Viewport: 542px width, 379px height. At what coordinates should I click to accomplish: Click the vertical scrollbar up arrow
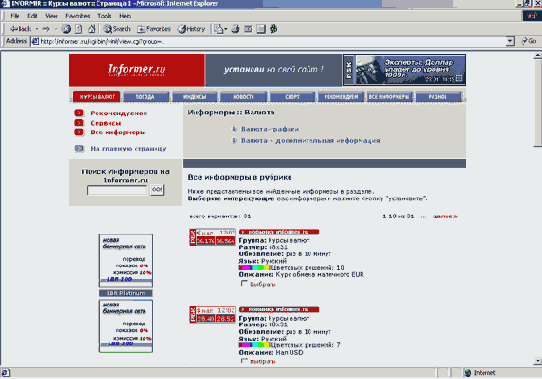pyautogui.click(x=538, y=55)
